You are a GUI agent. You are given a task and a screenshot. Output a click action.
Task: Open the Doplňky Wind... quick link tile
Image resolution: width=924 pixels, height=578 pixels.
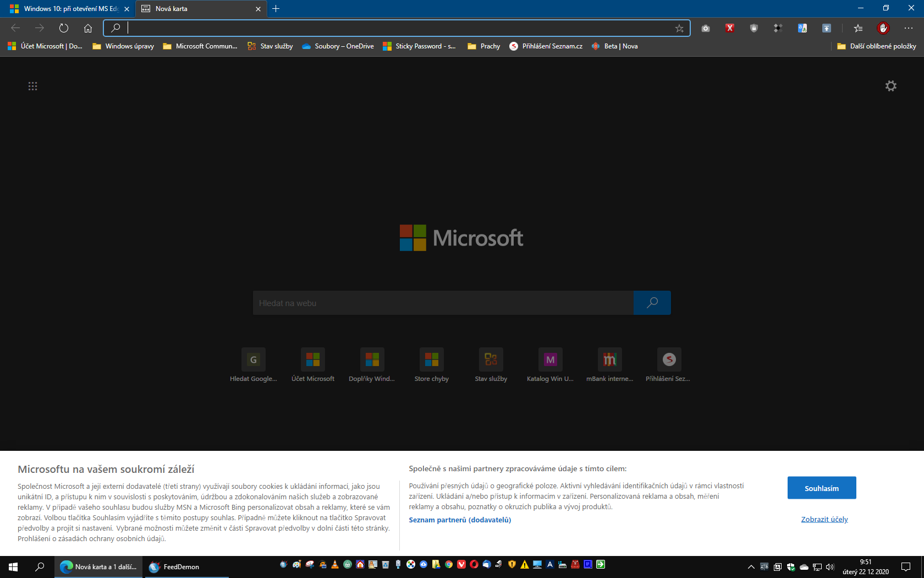coord(372,365)
